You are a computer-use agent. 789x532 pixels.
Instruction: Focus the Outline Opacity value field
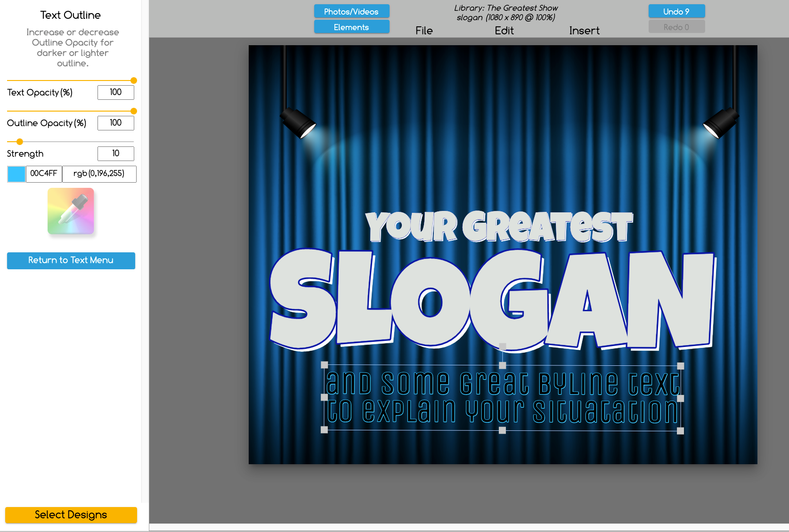pos(115,123)
